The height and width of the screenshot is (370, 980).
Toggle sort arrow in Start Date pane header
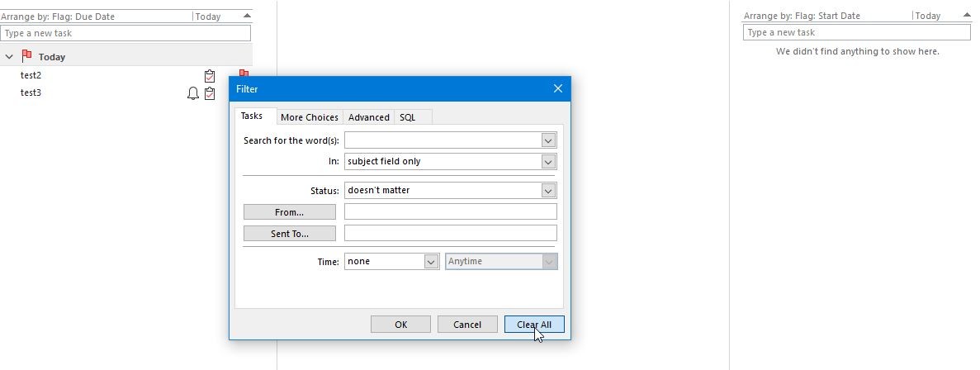967,16
